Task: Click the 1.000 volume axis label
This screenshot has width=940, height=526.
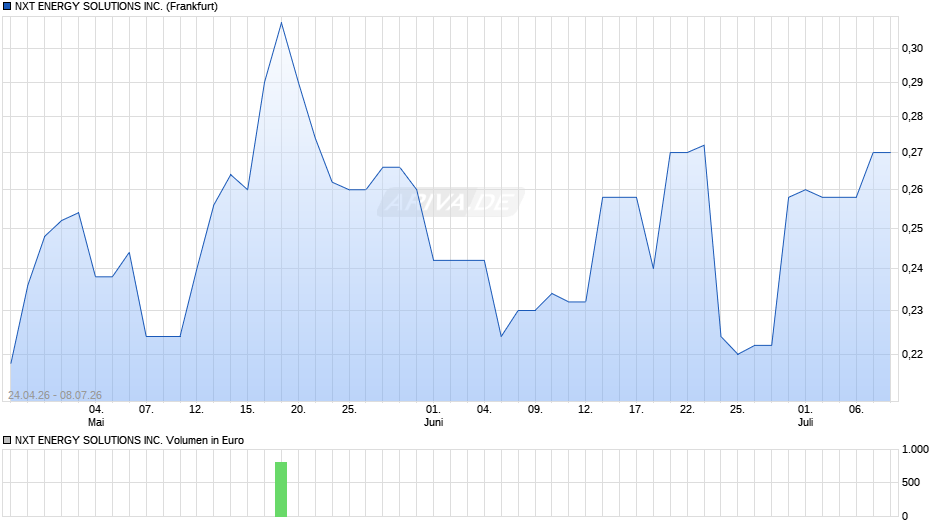Action: (915, 449)
